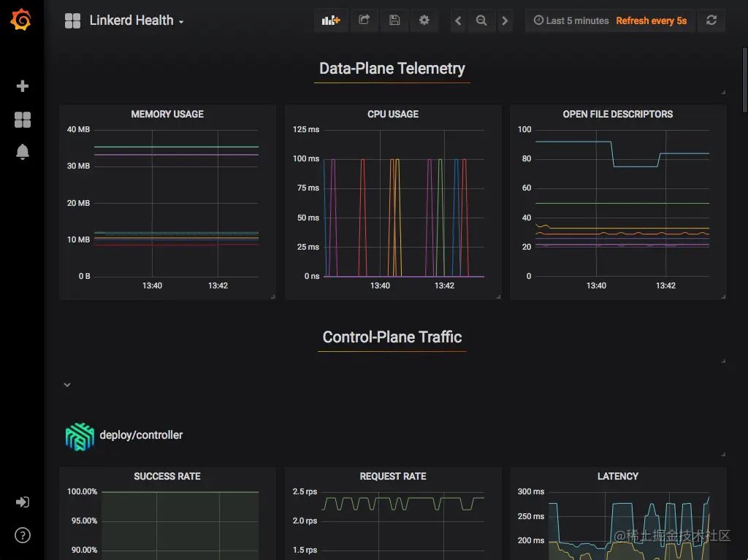Open the dashboards grid icon in sidebar
This screenshot has width=748, height=560.
click(22, 120)
